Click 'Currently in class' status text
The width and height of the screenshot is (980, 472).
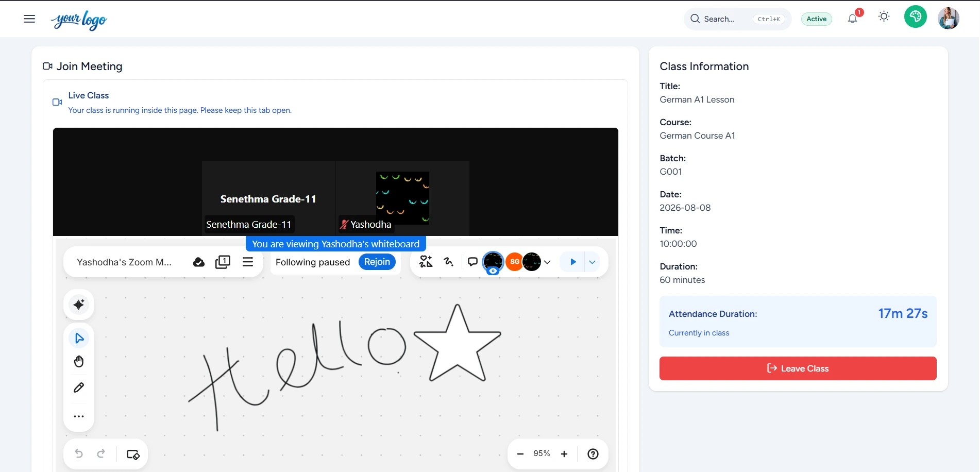click(x=699, y=333)
